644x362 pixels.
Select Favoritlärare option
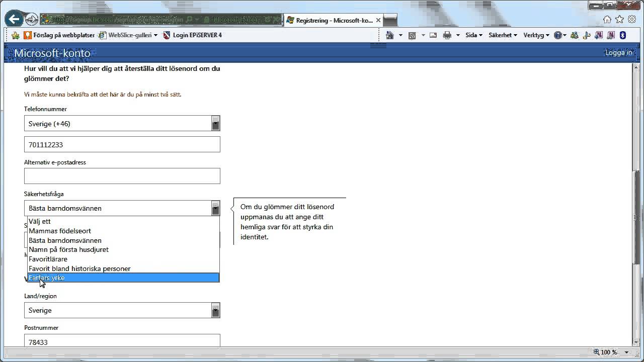pos(123,259)
